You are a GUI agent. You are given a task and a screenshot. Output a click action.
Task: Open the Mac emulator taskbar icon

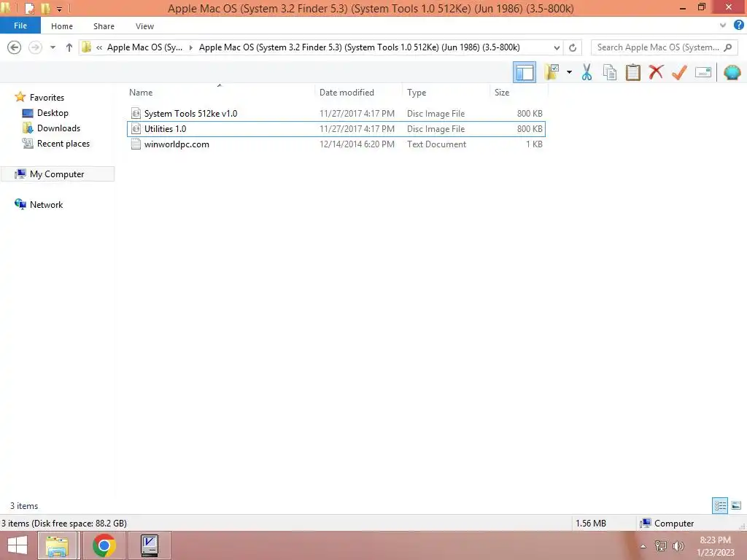(149, 545)
